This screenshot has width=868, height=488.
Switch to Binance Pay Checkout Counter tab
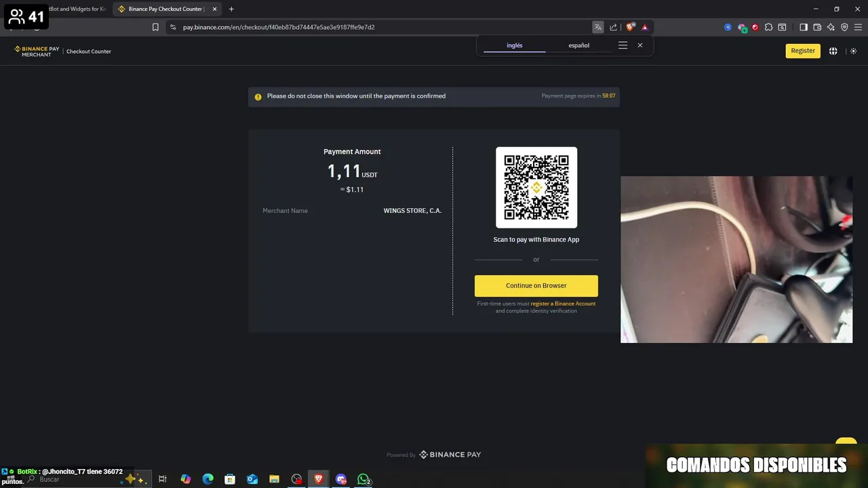[x=166, y=9]
